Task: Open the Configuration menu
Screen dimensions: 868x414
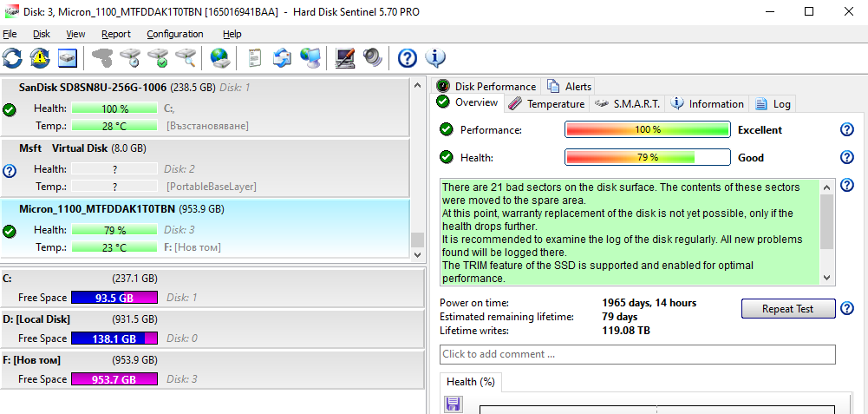Action: pyautogui.click(x=174, y=34)
